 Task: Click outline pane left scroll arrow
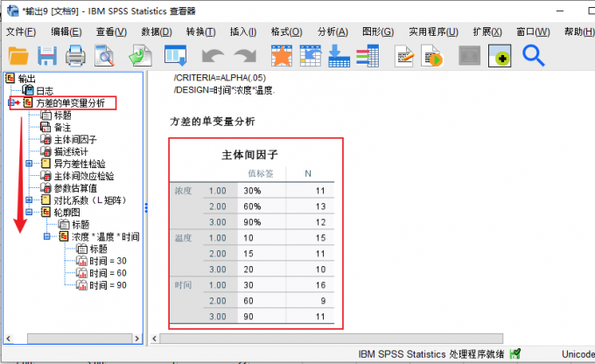pyautogui.click(x=9, y=339)
